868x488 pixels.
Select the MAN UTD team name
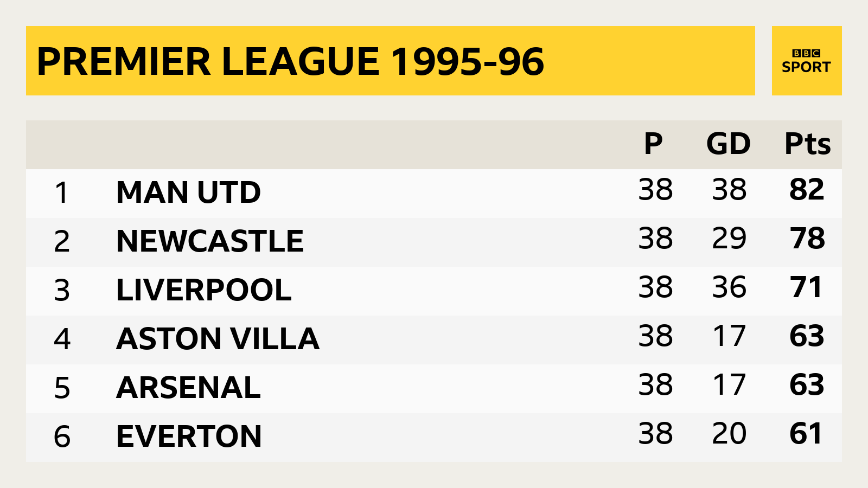189,192
